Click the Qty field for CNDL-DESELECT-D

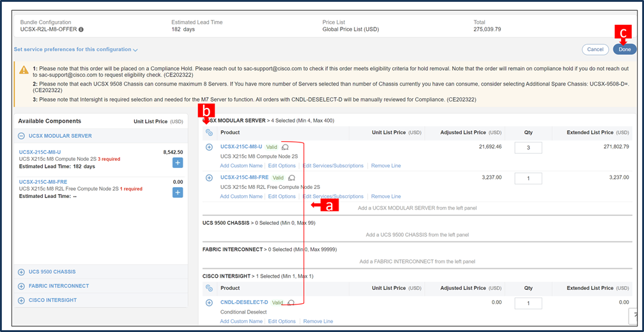coord(528,303)
